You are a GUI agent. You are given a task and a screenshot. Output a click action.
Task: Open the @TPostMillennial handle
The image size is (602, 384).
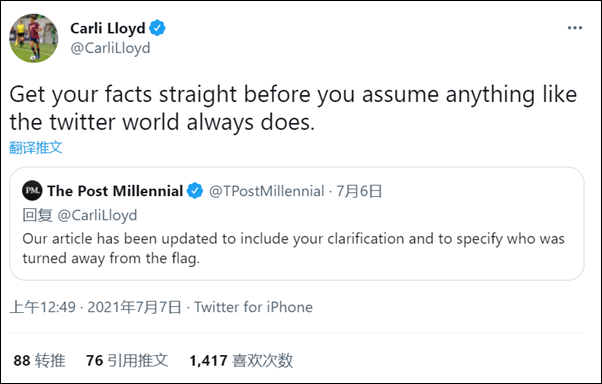point(266,191)
